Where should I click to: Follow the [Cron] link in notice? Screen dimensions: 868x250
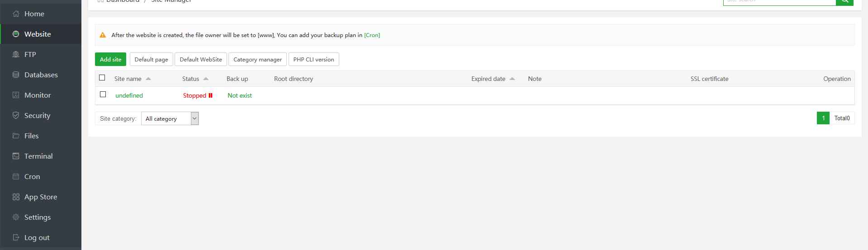pos(372,35)
